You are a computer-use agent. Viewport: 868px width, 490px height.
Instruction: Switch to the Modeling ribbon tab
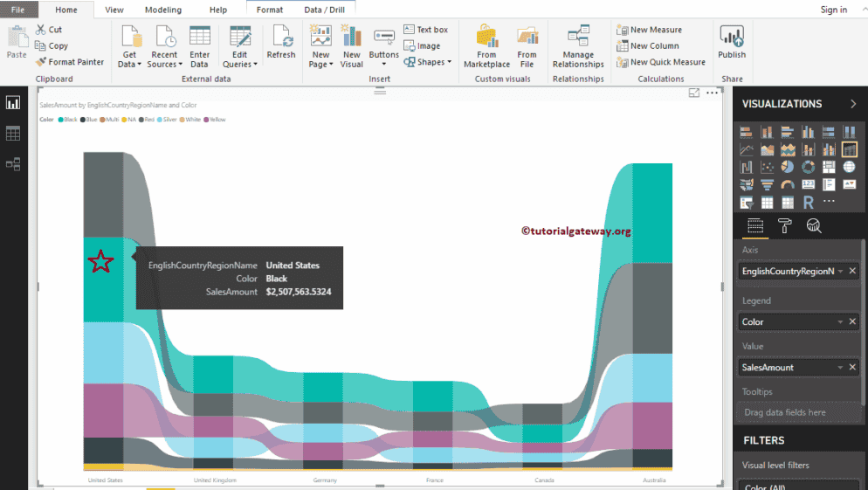[x=162, y=10]
